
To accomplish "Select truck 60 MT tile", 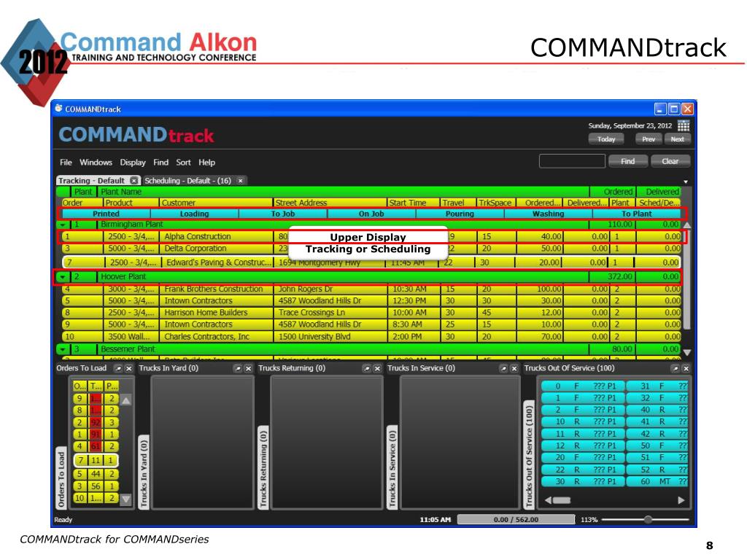I will 658,481.
